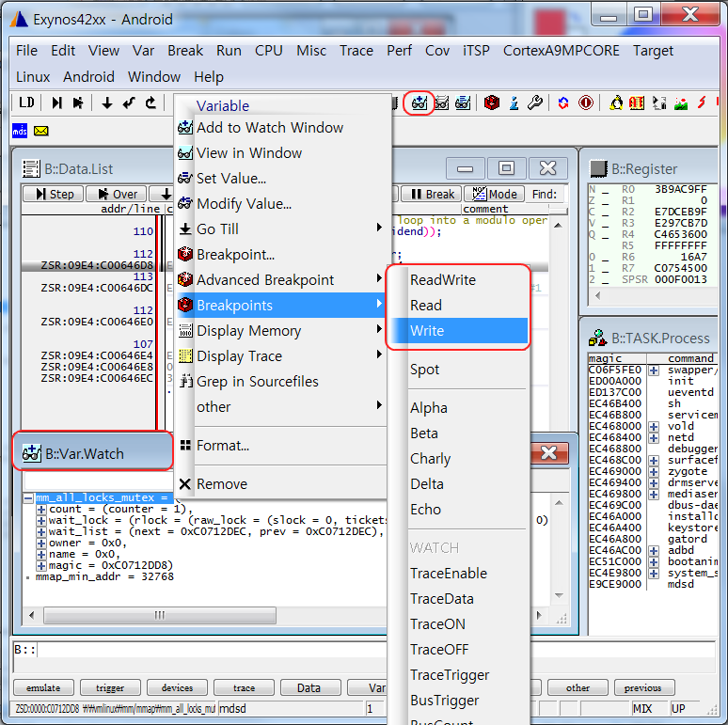The image size is (728, 725).
Task: Click the yellow envelope icon in toolbar
Action: click(x=40, y=131)
